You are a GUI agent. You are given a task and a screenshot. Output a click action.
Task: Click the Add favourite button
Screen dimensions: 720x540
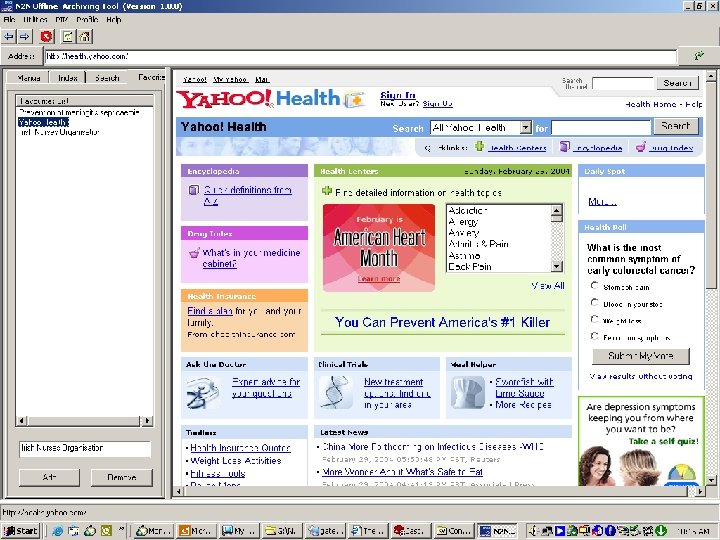(49, 477)
